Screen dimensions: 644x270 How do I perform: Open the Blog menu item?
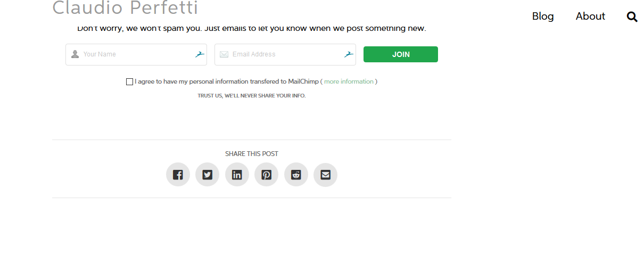click(543, 17)
